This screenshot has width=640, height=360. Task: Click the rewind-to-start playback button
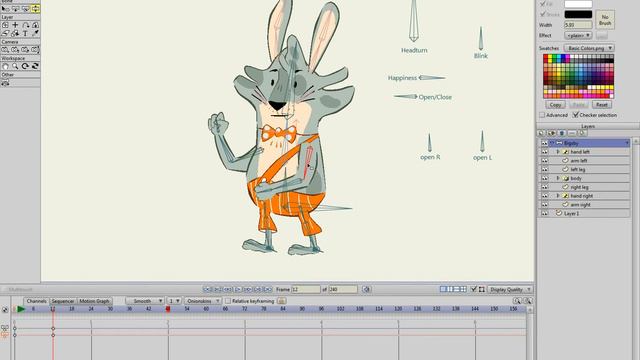[x=207, y=289]
